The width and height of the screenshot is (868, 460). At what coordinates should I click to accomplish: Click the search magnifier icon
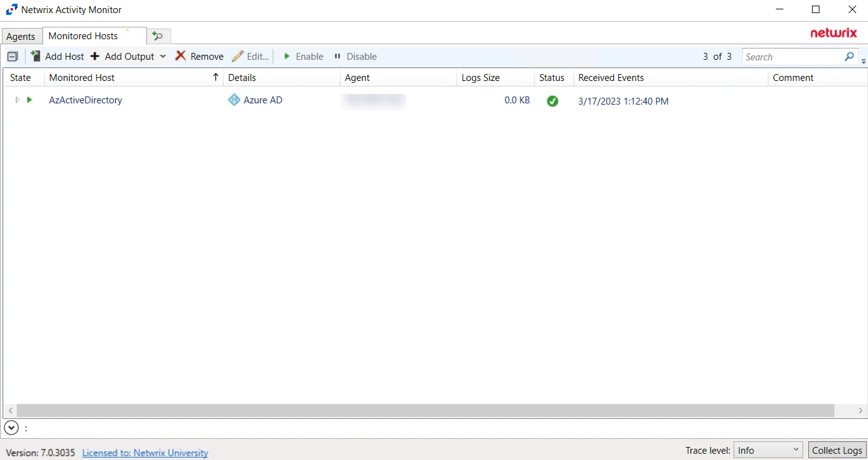[849, 57]
